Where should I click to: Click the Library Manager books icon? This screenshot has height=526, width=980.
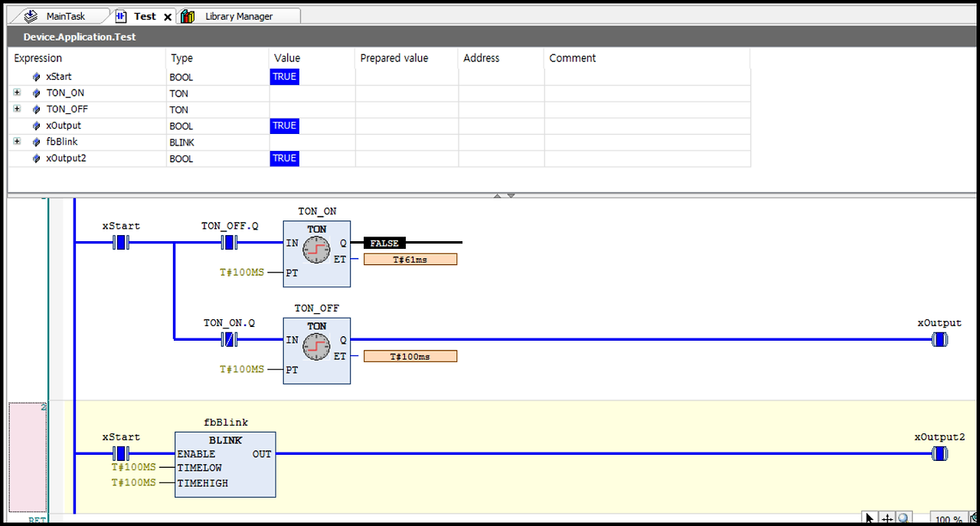188,15
